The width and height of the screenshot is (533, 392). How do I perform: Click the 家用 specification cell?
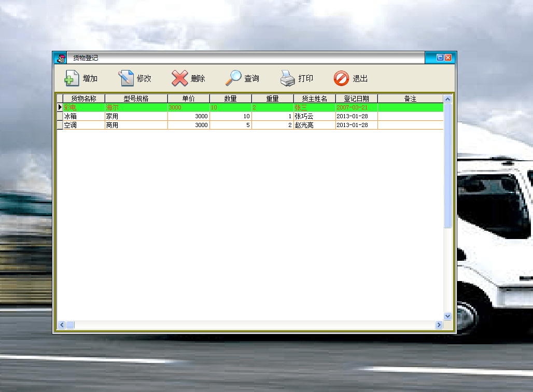click(136, 116)
